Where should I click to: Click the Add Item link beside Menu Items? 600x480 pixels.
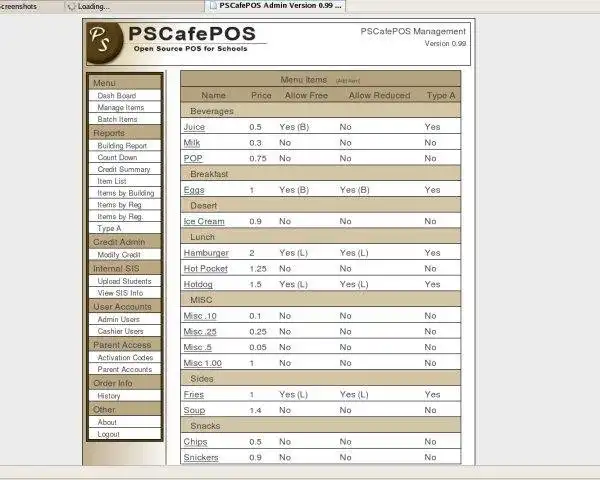point(348,81)
